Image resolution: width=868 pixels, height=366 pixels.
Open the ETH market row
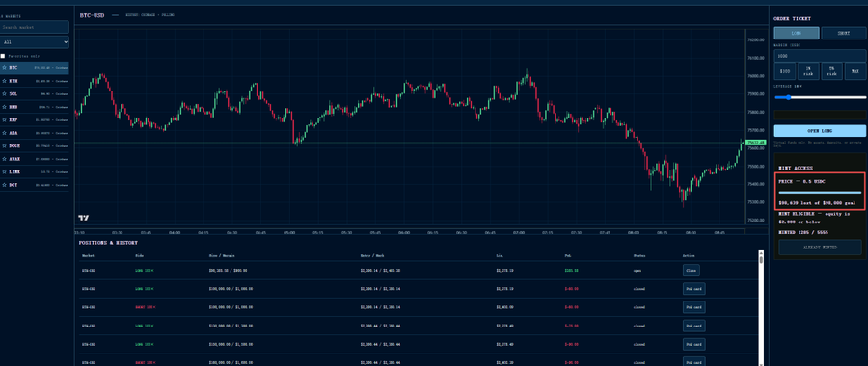click(x=35, y=81)
